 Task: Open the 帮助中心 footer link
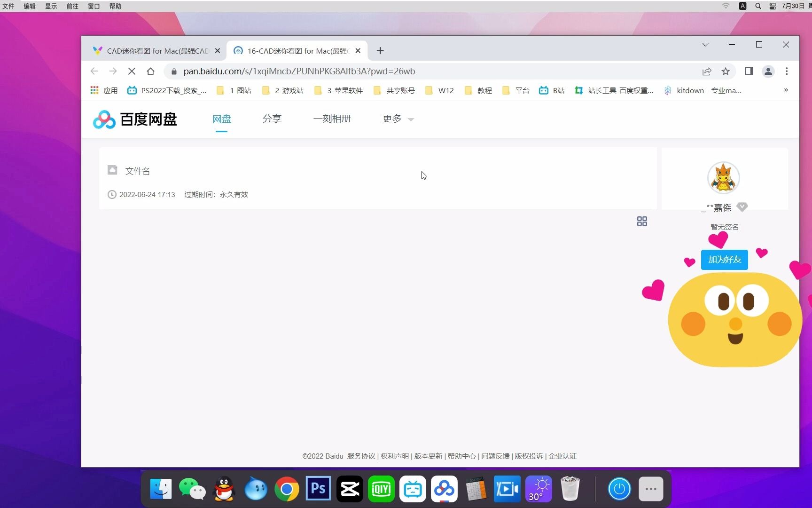(x=461, y=456)
